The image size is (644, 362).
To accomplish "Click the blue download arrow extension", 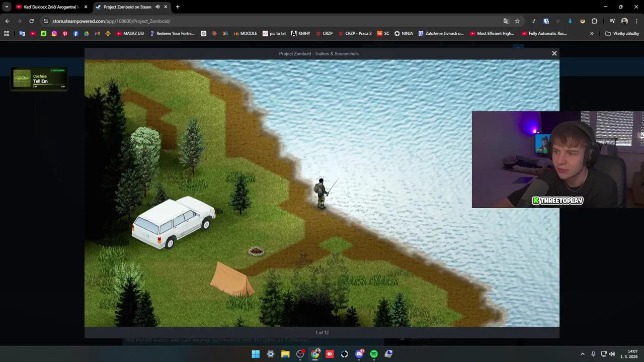I will [570, 21].
